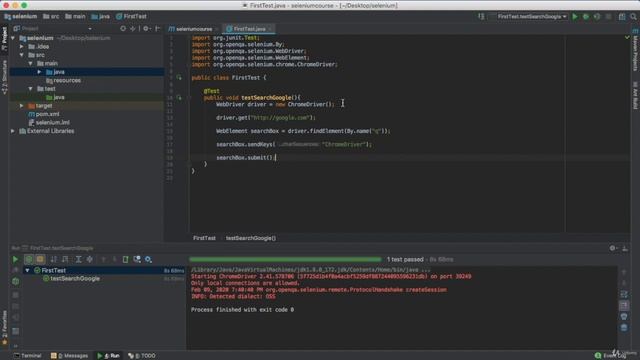Toggle show passed tests in Run toolbar
This screenshot has width=640, height=360.
(x=29, y=259)
